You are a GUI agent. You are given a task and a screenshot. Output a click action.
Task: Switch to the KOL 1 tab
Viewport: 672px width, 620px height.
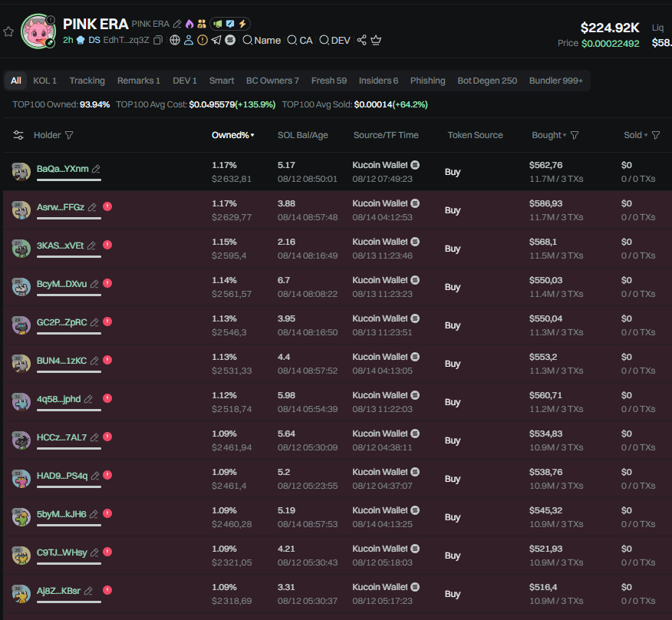(x=45, y=81)
